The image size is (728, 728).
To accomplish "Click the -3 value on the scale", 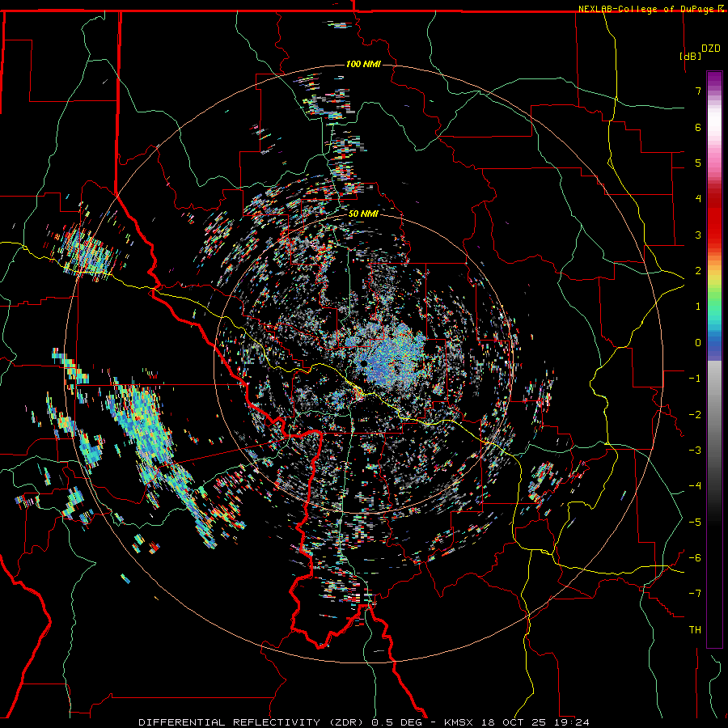I will (x=695, y=450).
